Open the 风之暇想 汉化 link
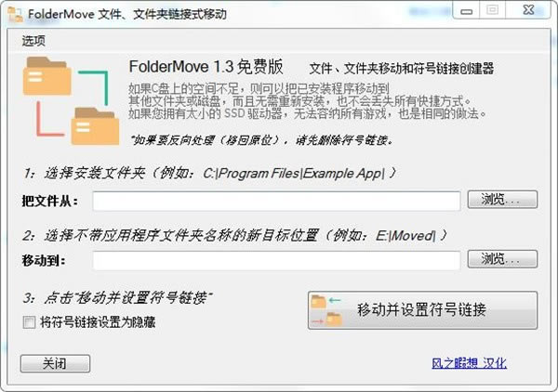 tap(469, 363)
